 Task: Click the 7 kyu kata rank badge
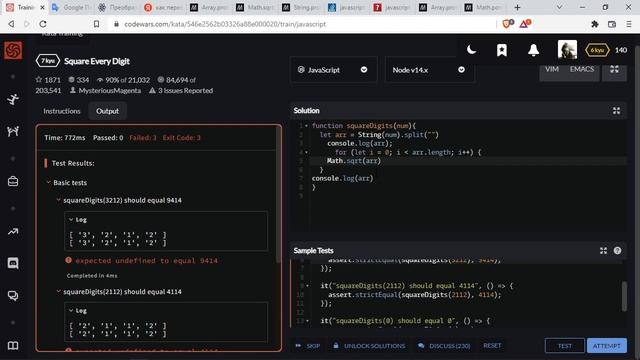(x=48, y=61)
